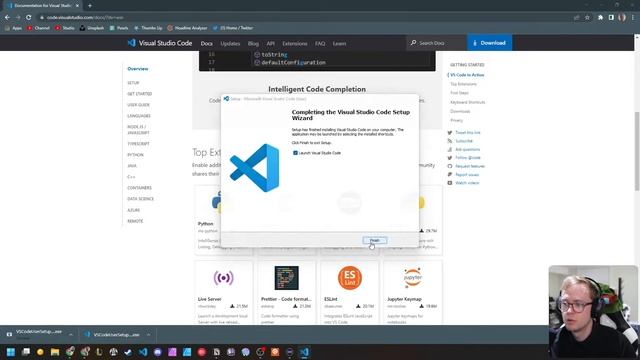
Task: Expand the AZURE sidebar section
Action: (x=133, y=210)
